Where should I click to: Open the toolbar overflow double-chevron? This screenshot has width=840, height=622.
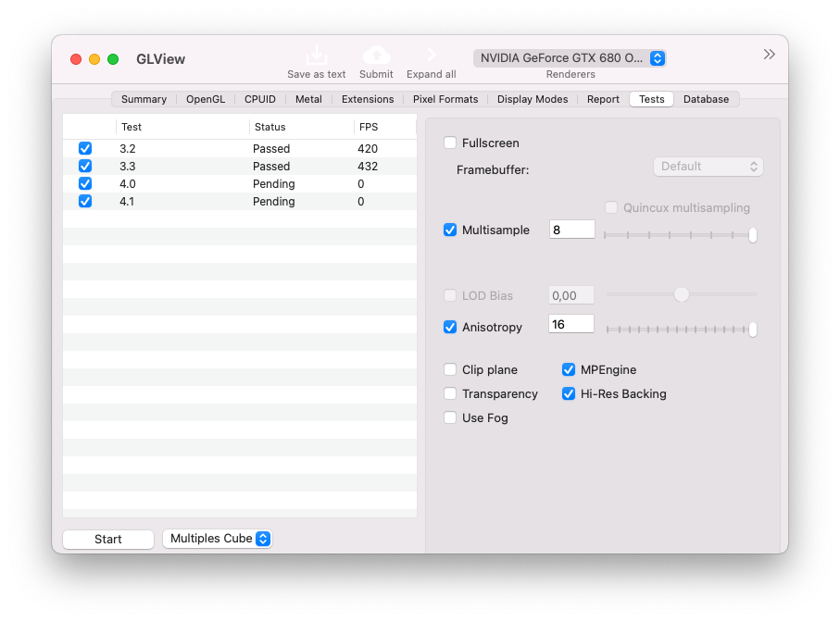(x=770, y=54)
